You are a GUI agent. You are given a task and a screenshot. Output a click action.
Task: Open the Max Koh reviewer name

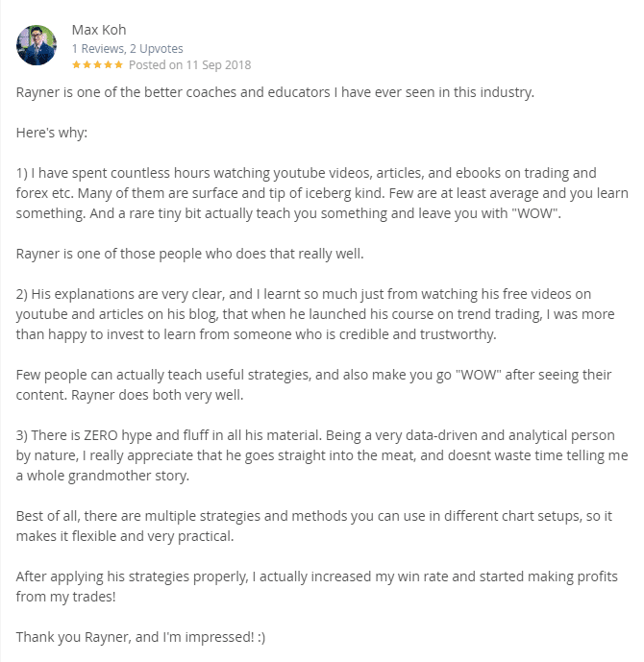point(99,30)
